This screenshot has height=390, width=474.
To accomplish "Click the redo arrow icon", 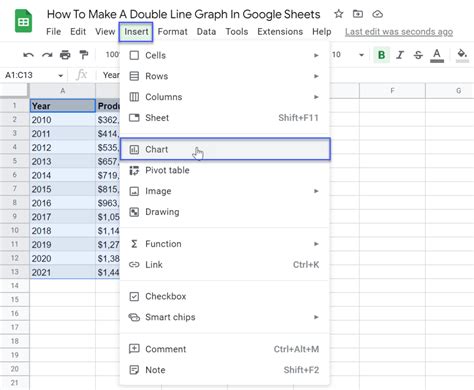I will point(47,55).
